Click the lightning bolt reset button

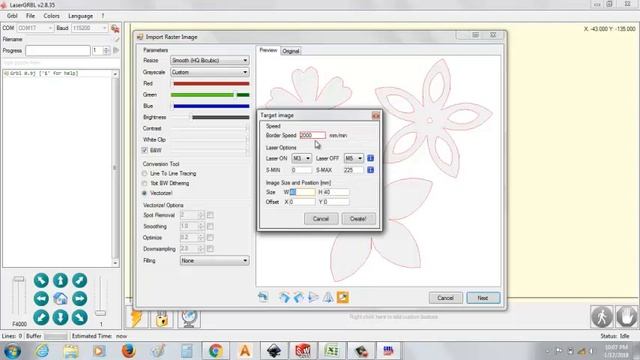click(x=136, y=318)
